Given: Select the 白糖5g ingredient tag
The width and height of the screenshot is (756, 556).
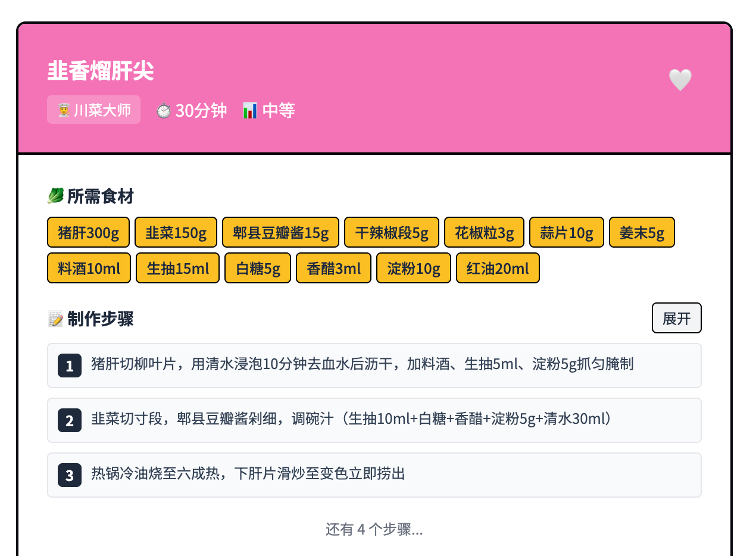Looking at the screenshot, I should [x=258, y=268].
